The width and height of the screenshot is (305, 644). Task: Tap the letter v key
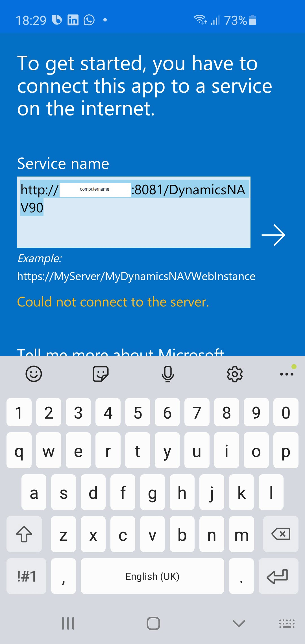tap(152, 534)
